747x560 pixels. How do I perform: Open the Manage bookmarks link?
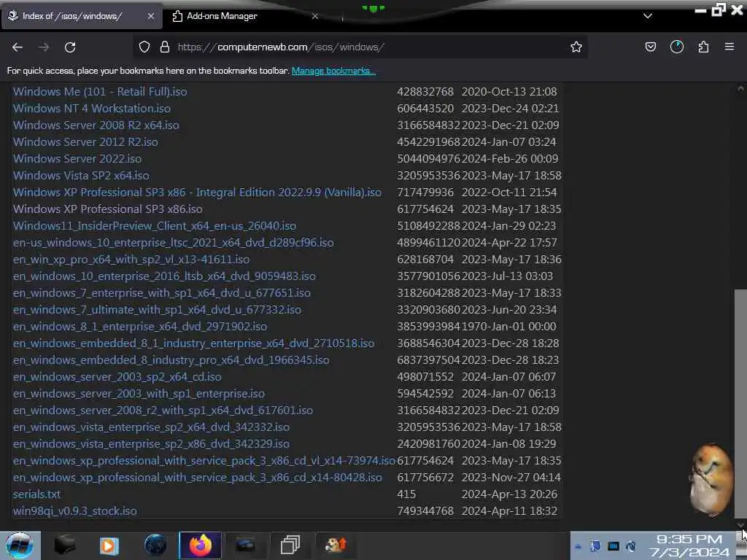(333, 71)
